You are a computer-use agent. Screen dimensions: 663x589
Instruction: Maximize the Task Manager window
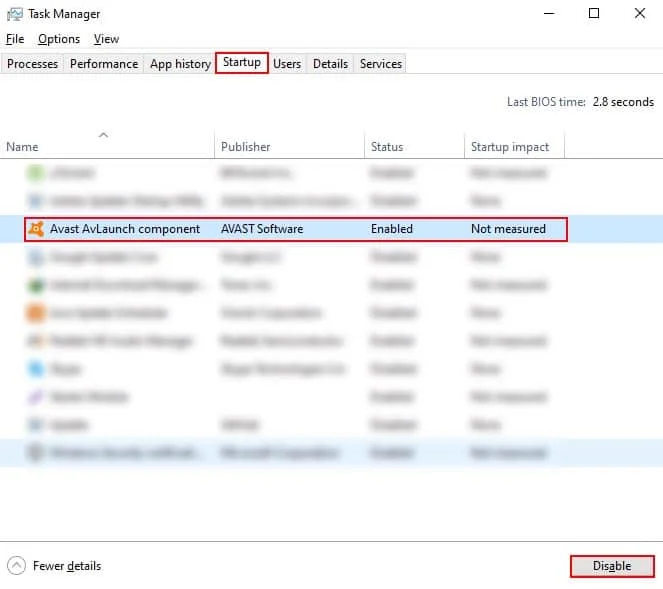(594, 14)
